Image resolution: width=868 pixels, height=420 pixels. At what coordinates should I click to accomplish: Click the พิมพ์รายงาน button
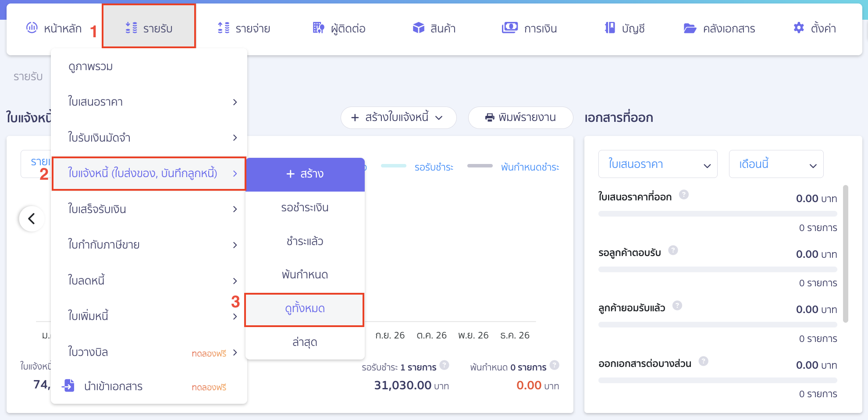[520, 117]
